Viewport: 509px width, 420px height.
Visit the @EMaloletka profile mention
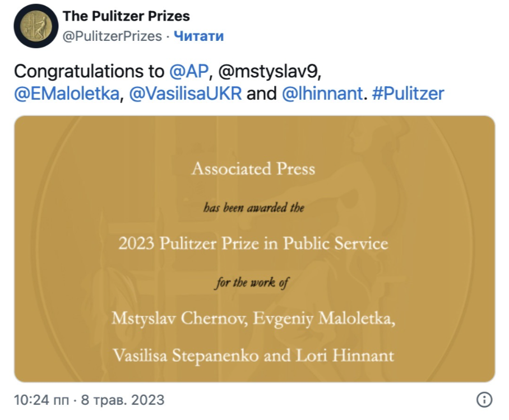coord(67,93)
